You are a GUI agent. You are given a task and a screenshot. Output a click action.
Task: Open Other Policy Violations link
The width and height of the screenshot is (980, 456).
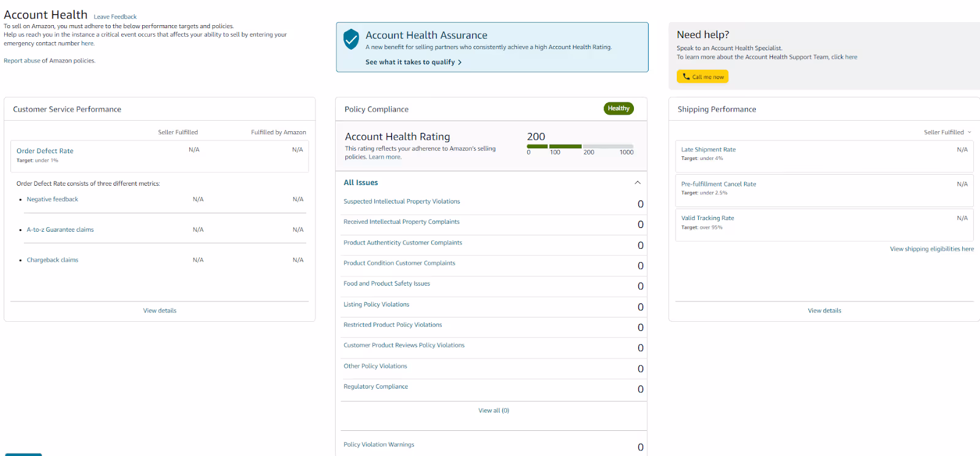click(375, 367)
